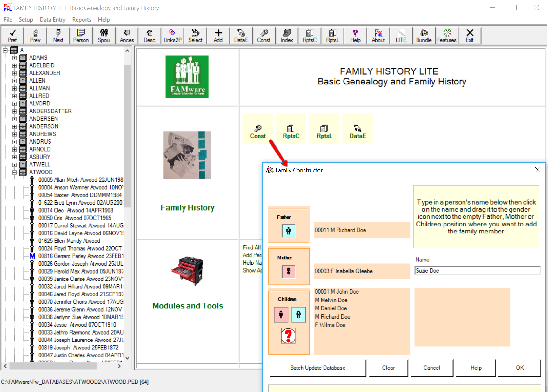
Task: Click Children unknown gender question icon
Action: pos(288,336)
